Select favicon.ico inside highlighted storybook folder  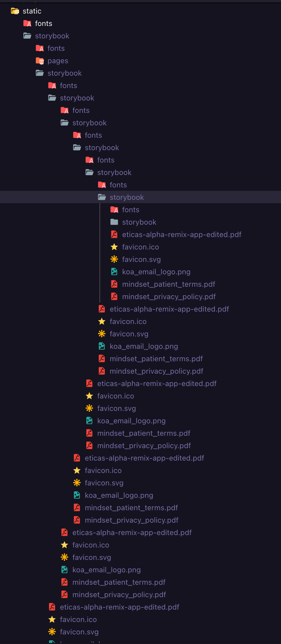tap(140, 247)
